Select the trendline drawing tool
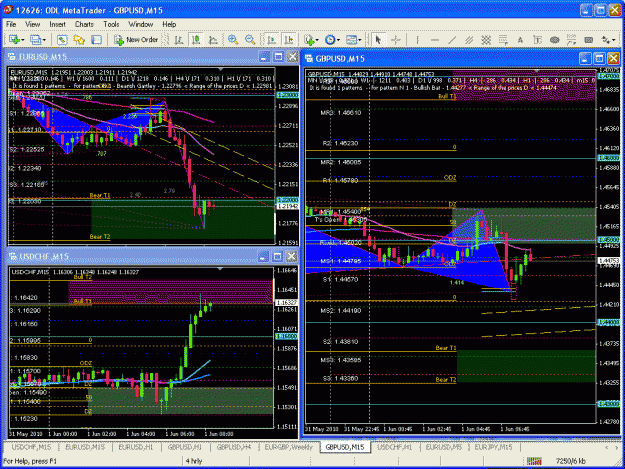Screen dimensions: 625x469 coord(452,39)
